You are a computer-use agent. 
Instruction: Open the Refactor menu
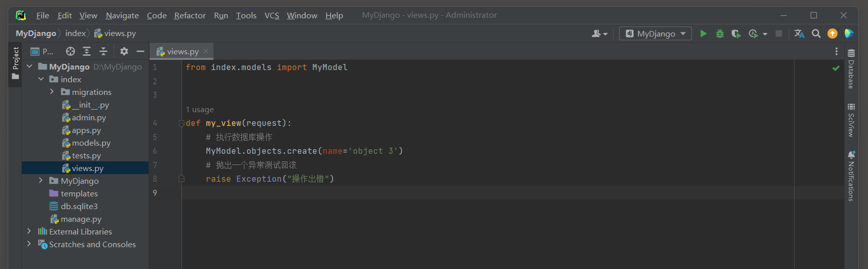(x=190, y=15)
